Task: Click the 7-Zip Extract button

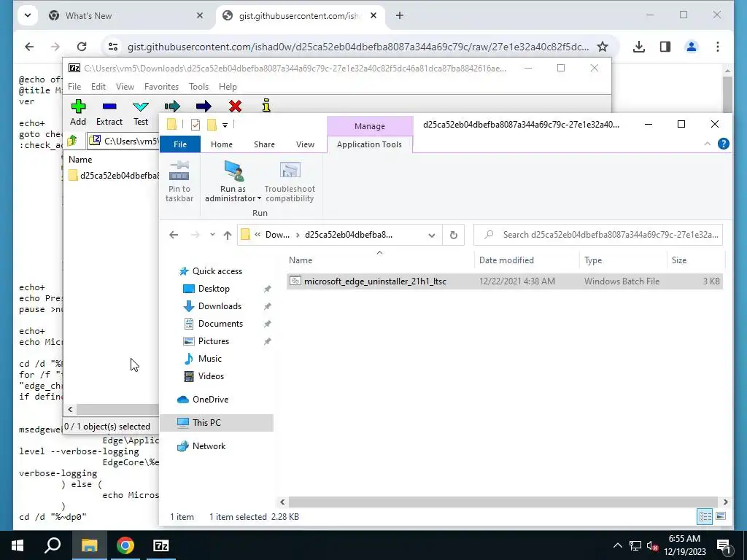Action: click(x=109, y=113)
